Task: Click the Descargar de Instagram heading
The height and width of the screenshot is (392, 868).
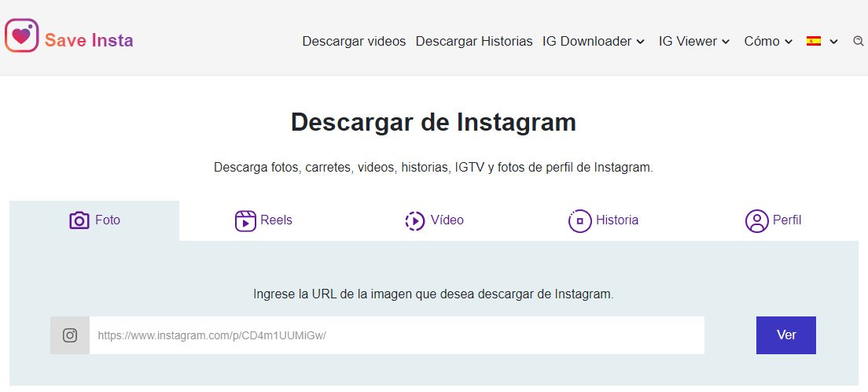Action: pyautogui.click(x=433, y=122)
